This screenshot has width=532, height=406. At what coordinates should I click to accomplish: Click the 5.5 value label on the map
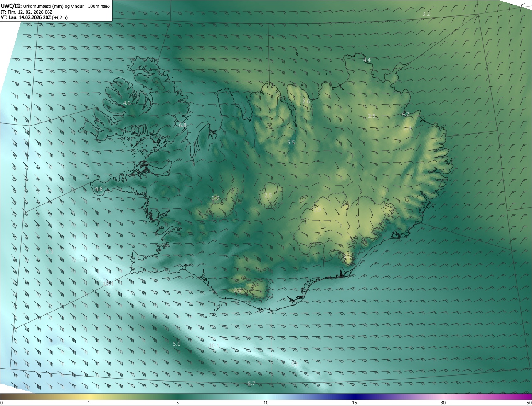click(291, 142)
